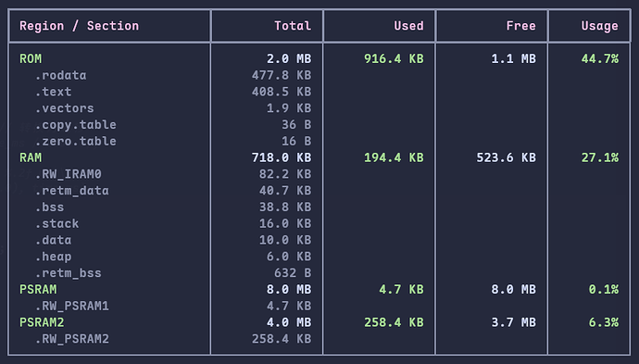Click ROM used value 916.4 KB
This screenshot has width=639, height=364.
(394, 58)
